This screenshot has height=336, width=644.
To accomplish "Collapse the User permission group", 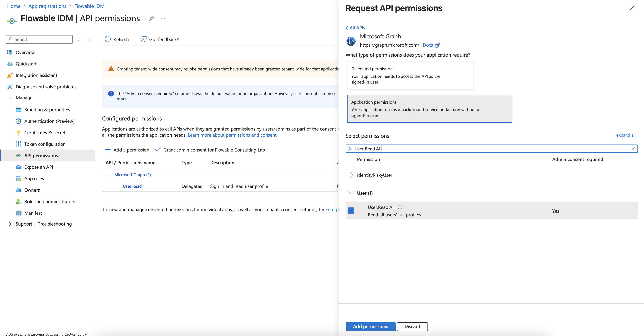I will coord(351,193).
